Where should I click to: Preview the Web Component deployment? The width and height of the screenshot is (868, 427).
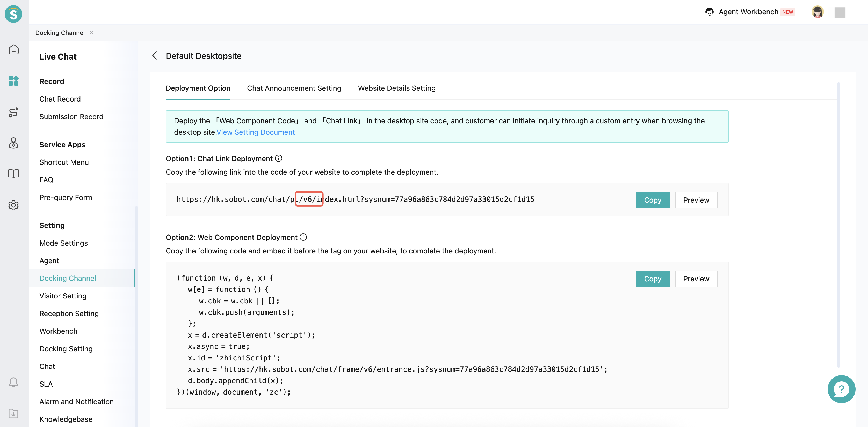point(696,279)
